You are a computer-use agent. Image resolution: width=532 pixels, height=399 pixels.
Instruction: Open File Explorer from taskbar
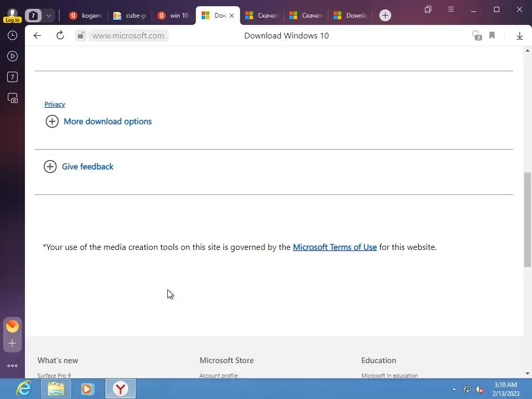coord(56,389)
